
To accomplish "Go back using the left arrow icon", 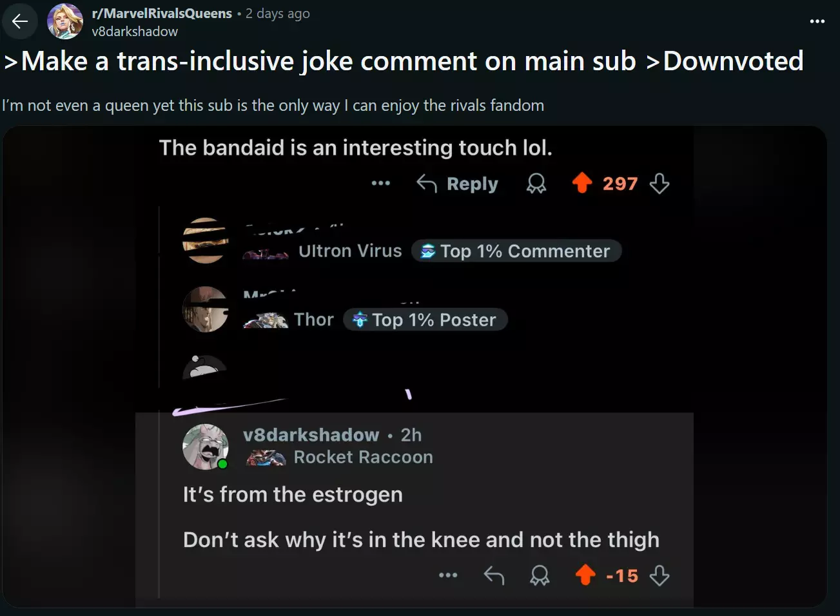I will pyautogui.click(x=20, y=21).
